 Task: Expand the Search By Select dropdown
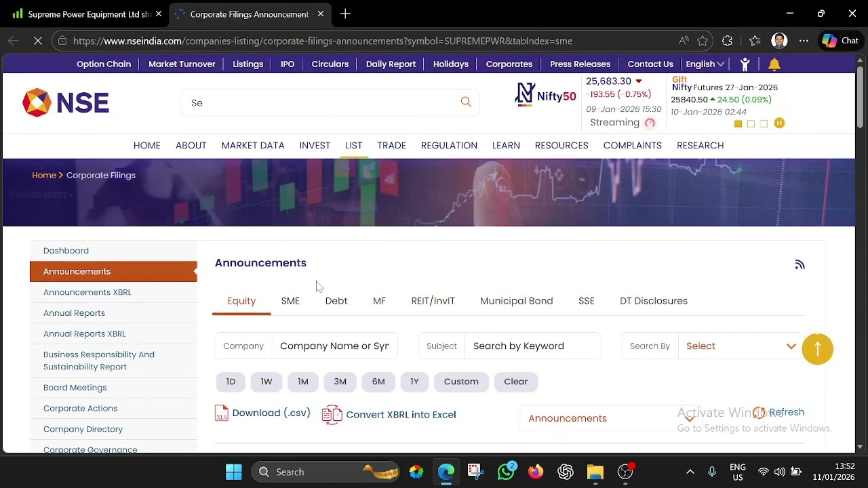pos(741,346)
